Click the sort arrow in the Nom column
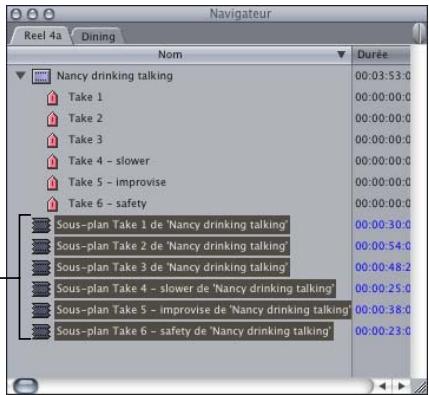Viewport: 429px width, 395px height. [x=341, y=54]
